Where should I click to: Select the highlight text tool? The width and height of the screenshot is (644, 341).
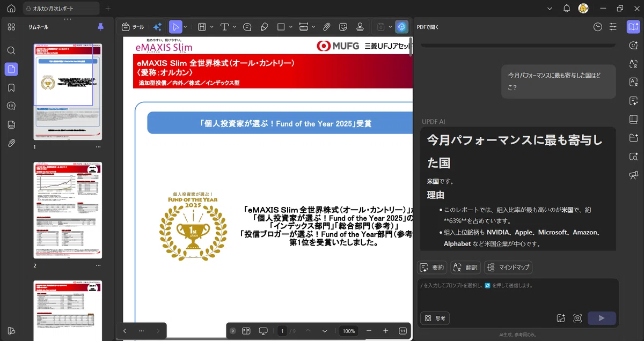click(x=202, y=27)
